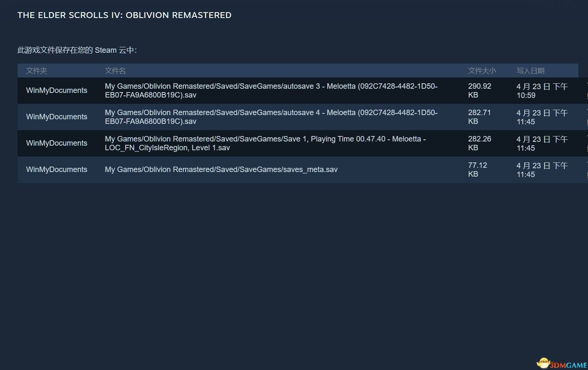Select the autosave 4 - Meloetta file name
The height and width of the screenshot is (370, 588).
(x=271, y=117)
